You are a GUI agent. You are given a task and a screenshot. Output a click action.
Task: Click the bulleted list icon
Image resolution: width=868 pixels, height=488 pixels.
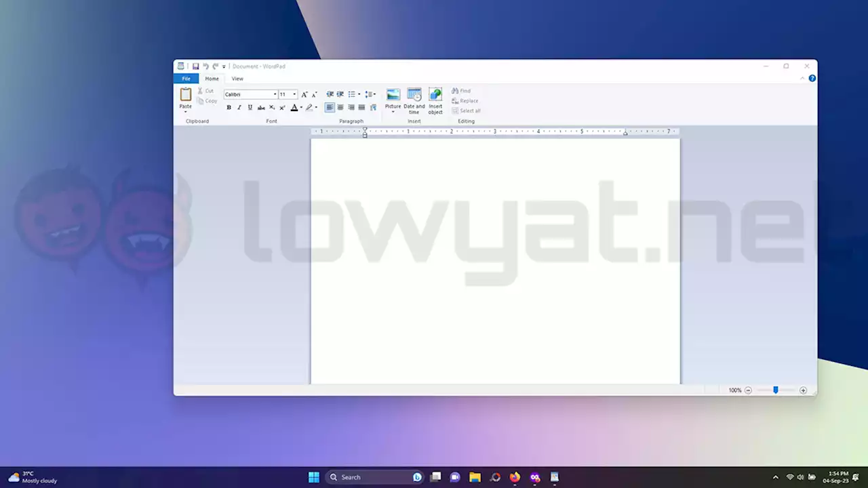[x=351, y=94]
